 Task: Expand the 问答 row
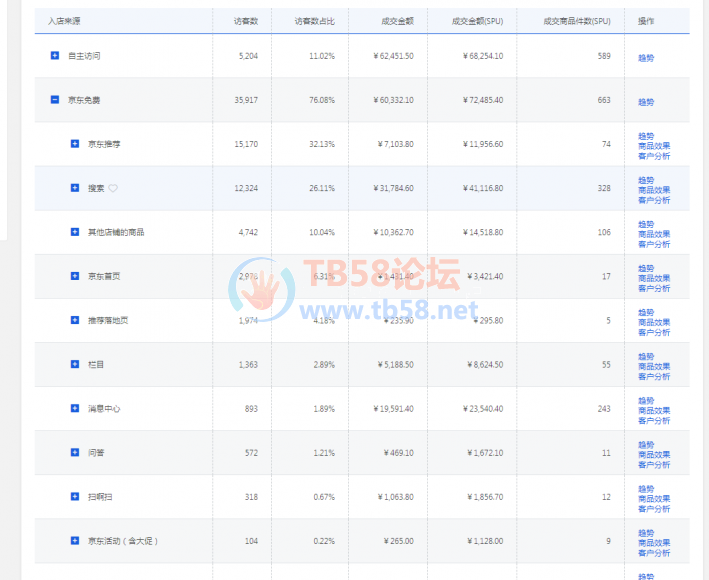75,452
